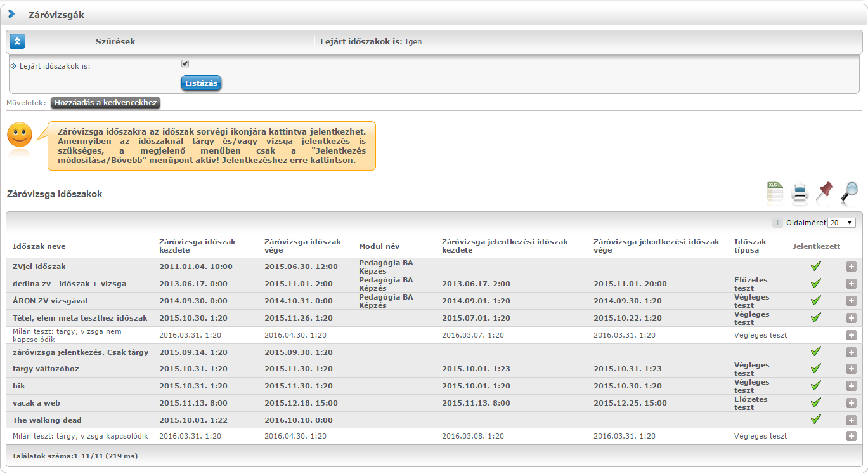868x476 pixels.
Task: Select the hik period name
Action: pos(19,386)
